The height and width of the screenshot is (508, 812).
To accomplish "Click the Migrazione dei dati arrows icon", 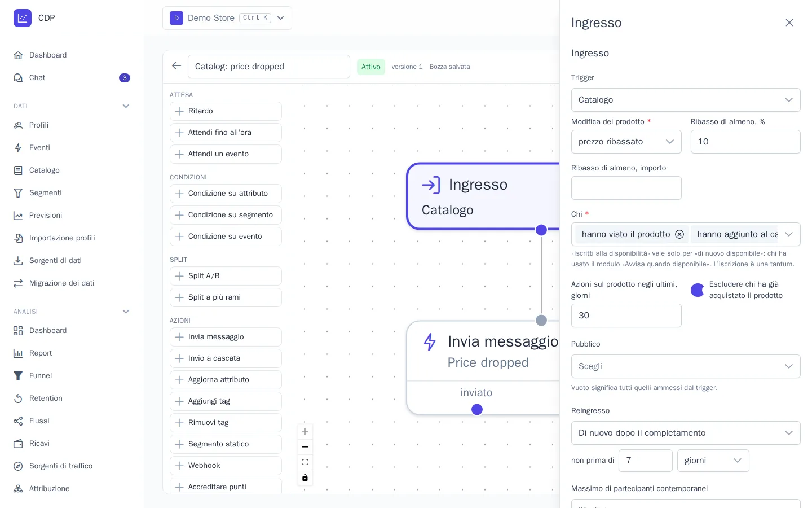I will click(x=18, y=283).
